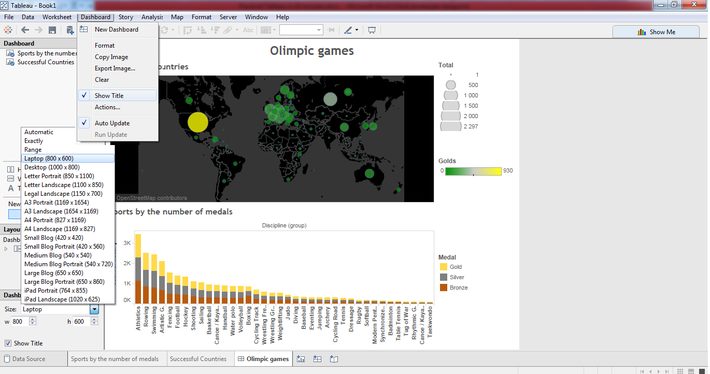Click the height stepper arrows next to 600
Image resolution: width=710 pixels, height=374 pixels.
click(x=94, y=321)
